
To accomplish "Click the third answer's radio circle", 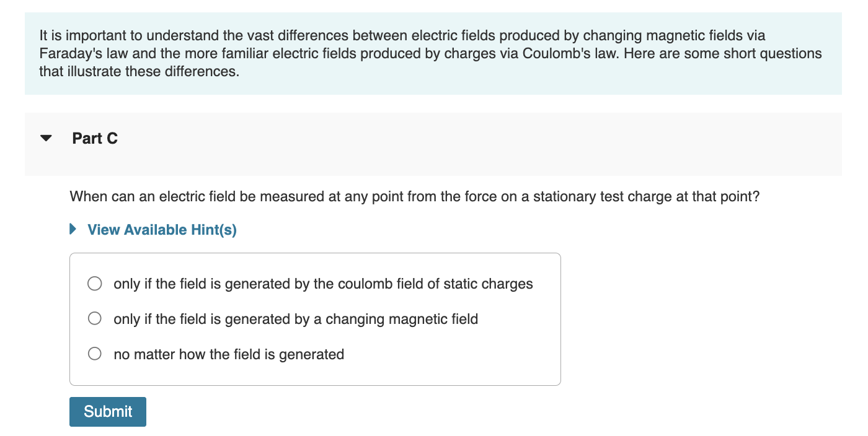I will 94,354.
